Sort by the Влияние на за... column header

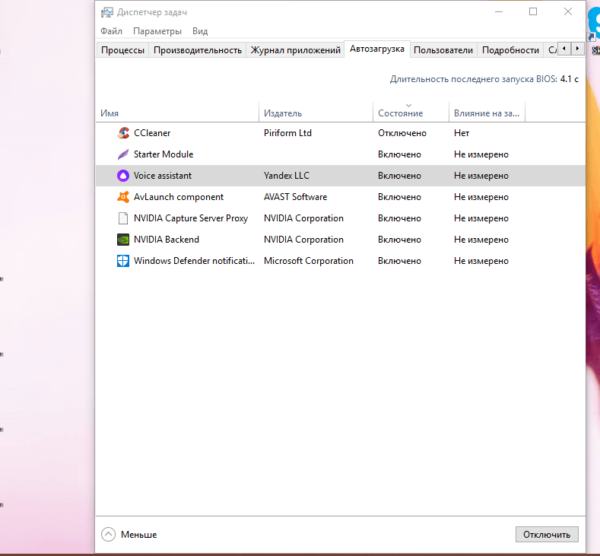(486, 113)
